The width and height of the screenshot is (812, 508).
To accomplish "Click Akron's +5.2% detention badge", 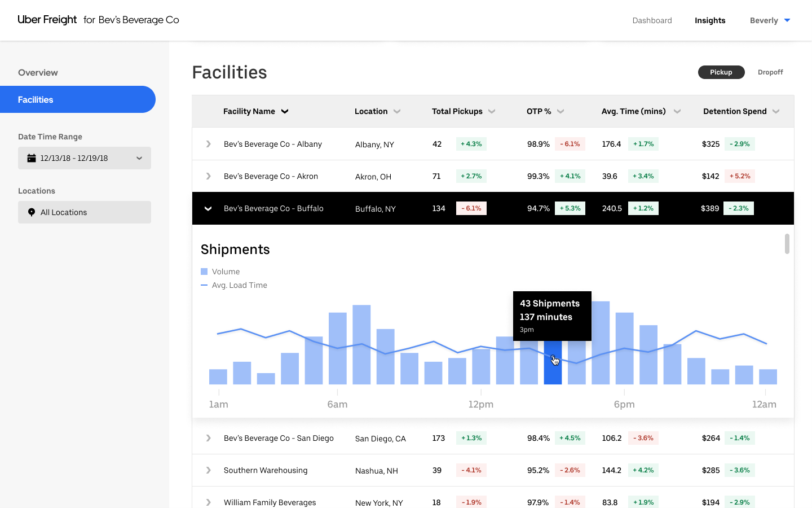I will 740,176.
